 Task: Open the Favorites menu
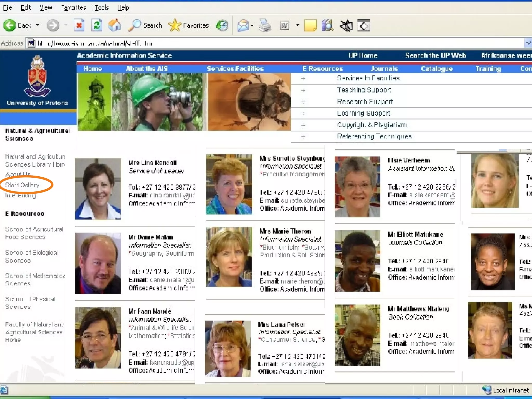coord(74,8)
